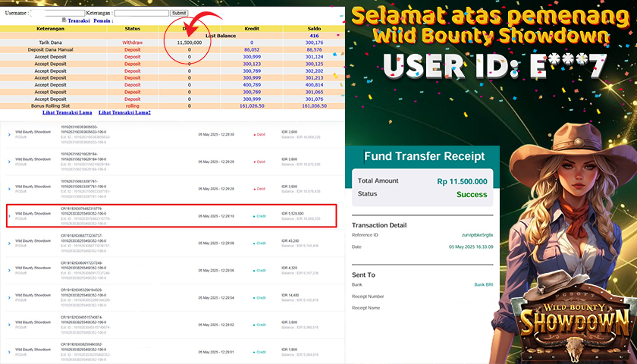Open the Pemain link
Image resolution: width=637 pixels, height=364 pixels.
[x=103, y=20]
